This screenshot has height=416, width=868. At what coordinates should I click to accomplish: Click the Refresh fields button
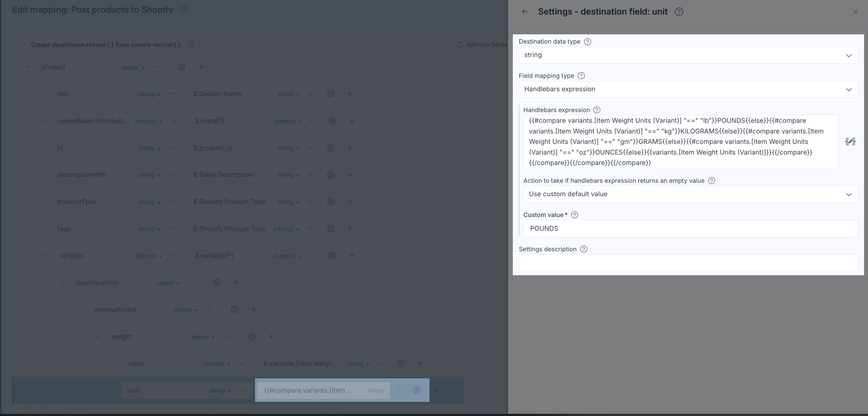482,45
